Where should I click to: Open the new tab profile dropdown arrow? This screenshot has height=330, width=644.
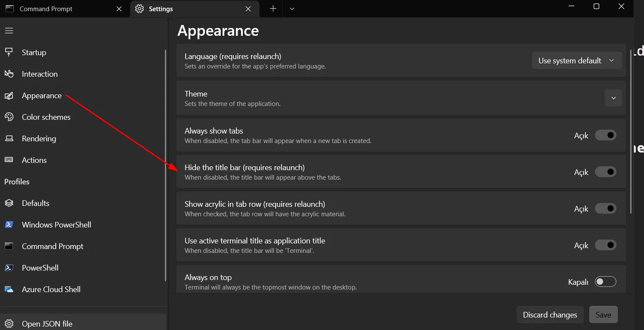click(292, 9)
